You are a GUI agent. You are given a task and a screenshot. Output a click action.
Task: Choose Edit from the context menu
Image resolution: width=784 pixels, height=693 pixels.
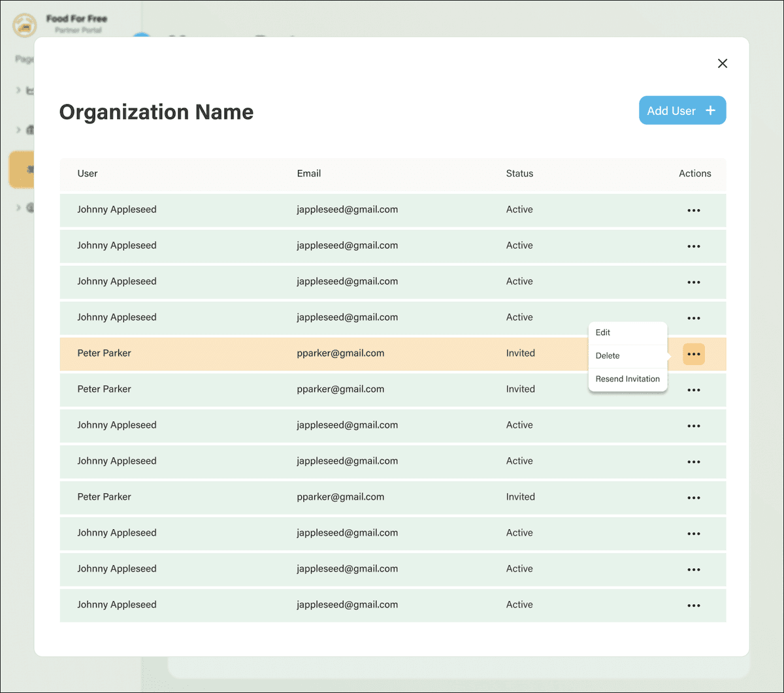click(603, 332)
